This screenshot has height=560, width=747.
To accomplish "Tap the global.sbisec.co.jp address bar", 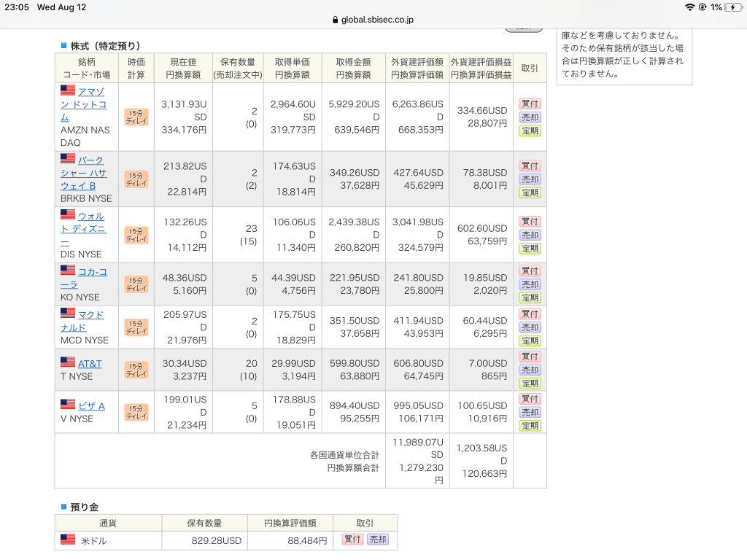I will click(x=373, y=20).
